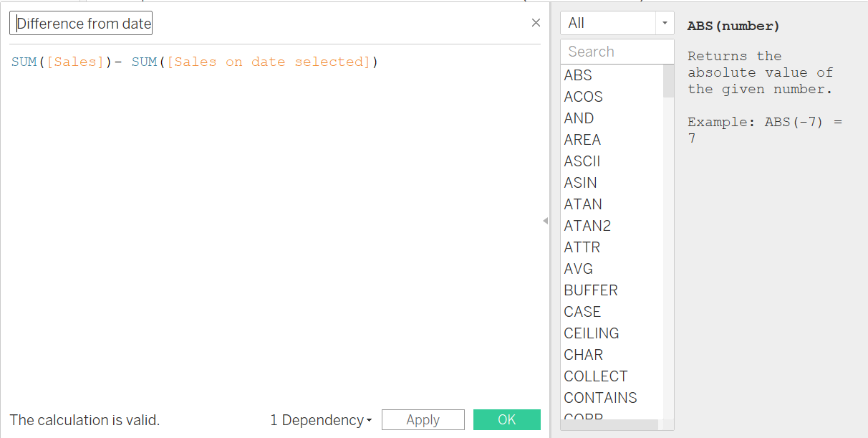Edit the calculation name field
Image resolution: width=868 pixels, height=438 pixels.
coord(81,24)
